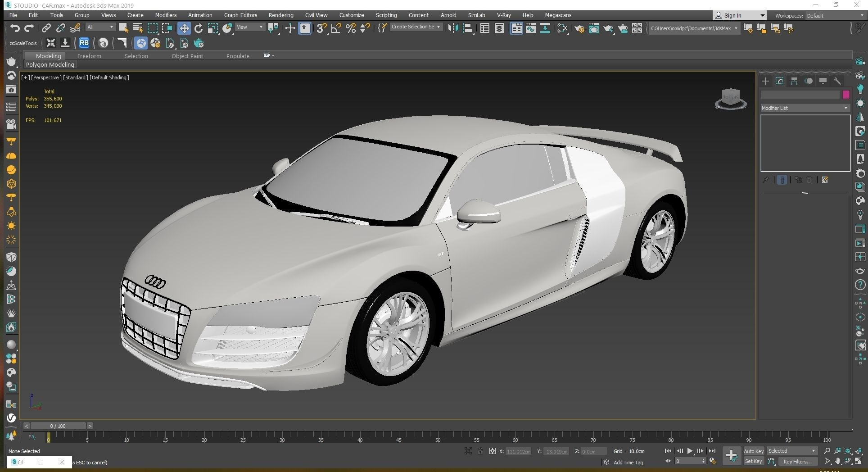Click the object name input field
Screen dimensions: 868x472
(800, 95)
